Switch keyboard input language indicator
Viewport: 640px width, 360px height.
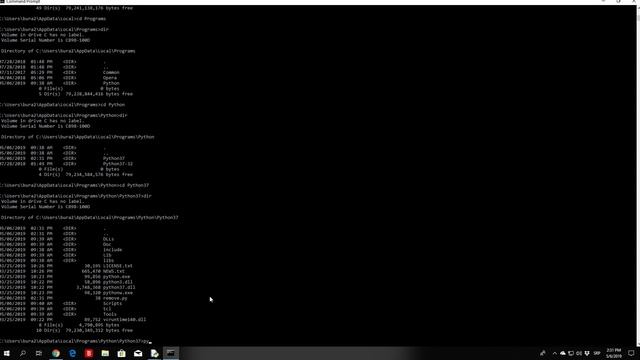597,353
